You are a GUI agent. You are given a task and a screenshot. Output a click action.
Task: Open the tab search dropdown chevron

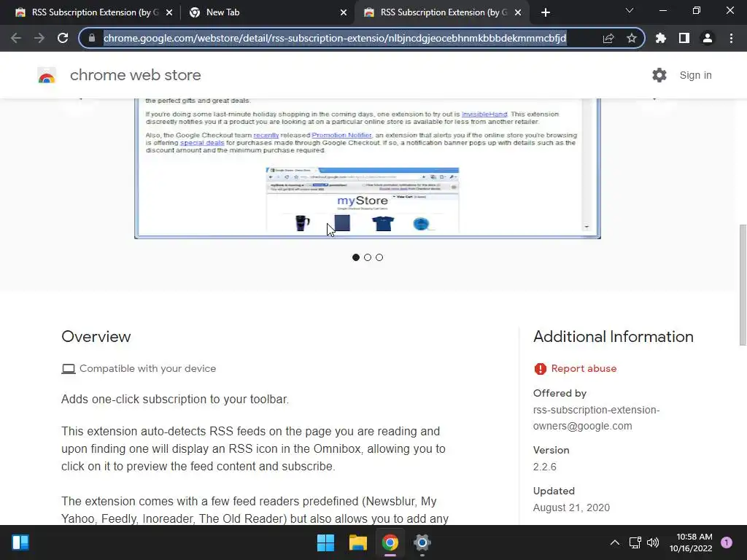click(630, 10)
